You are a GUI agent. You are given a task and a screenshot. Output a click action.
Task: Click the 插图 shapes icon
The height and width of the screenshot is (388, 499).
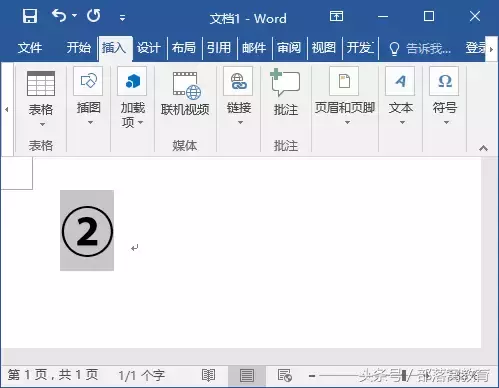[x=88, y=81]
